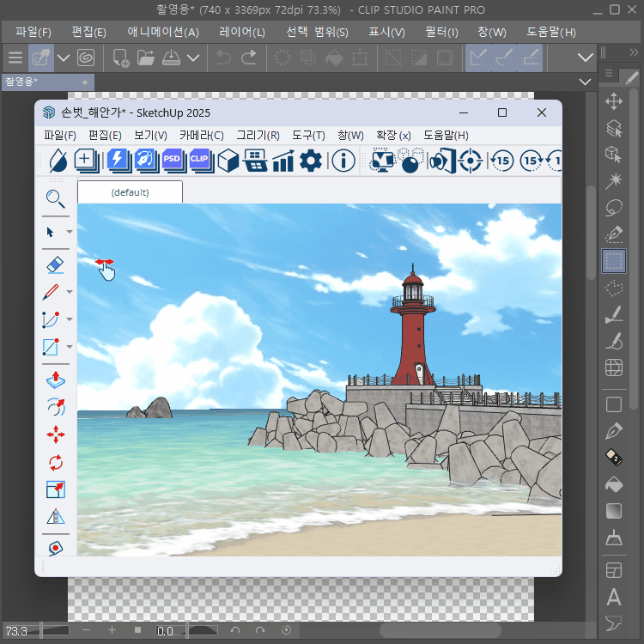The width and height of the screenshot is (644, 644).
Task: Open the SketchUp Select tool dropdown arrow
Action: pyautogui.click(x=70, y=232)
